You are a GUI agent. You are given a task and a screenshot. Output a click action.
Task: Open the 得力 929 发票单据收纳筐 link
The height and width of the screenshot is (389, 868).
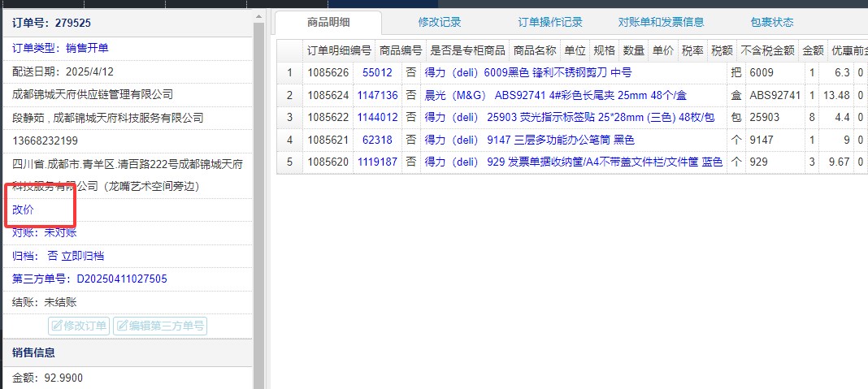click(x=574, y=162)
